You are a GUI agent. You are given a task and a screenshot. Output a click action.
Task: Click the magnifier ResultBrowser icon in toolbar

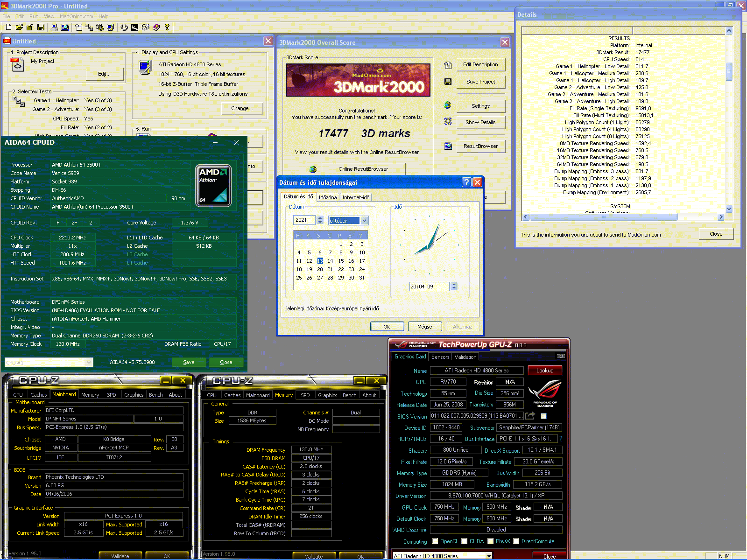65,28
